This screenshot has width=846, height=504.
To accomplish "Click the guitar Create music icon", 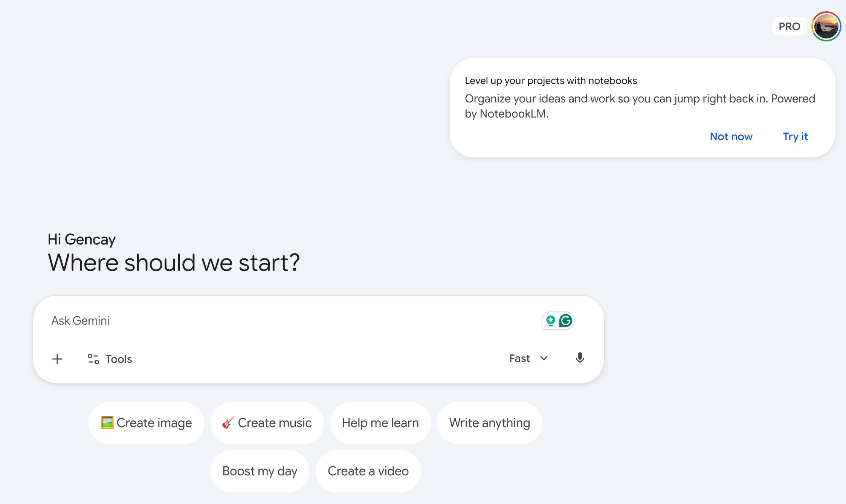I will (228, 422).
